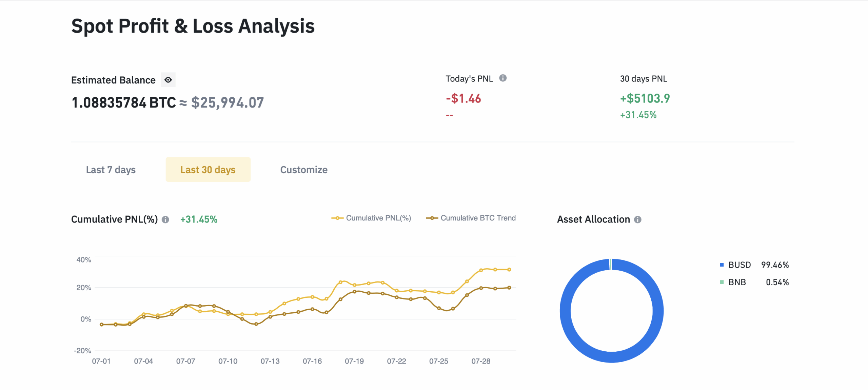
Task: Click the $25,994.07 balance amount
Action: click(x=227, y=103)
